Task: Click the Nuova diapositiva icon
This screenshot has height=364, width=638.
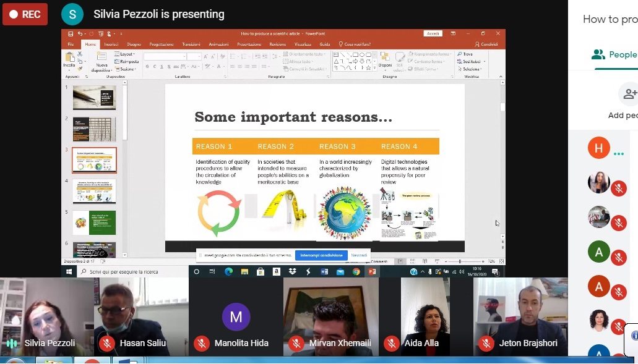Action: pos(101,60)
